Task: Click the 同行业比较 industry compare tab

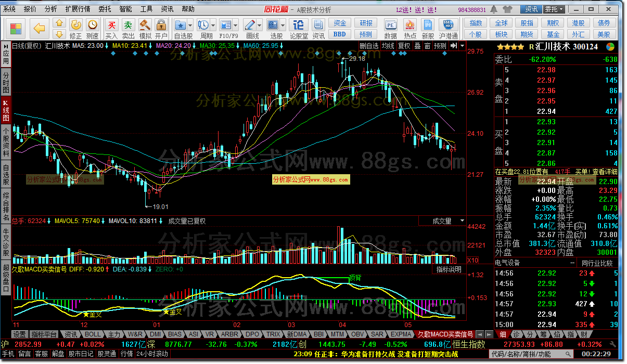Action: coord(598,263)
